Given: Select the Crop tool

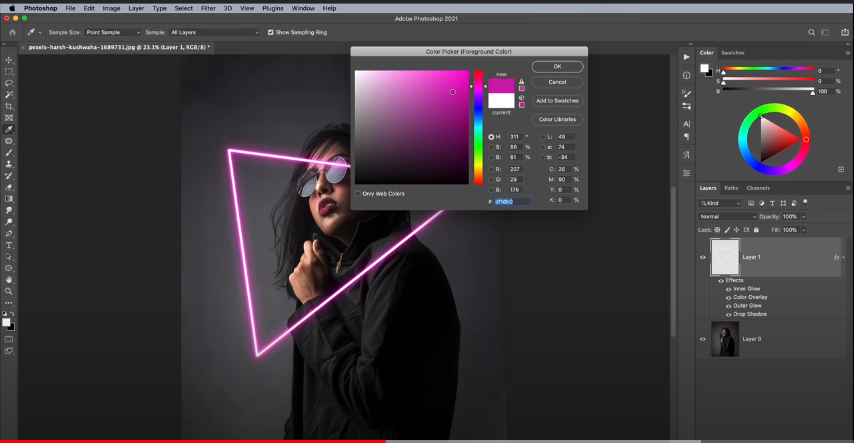Looking at the screenshot, I should [x=9, y=106].
